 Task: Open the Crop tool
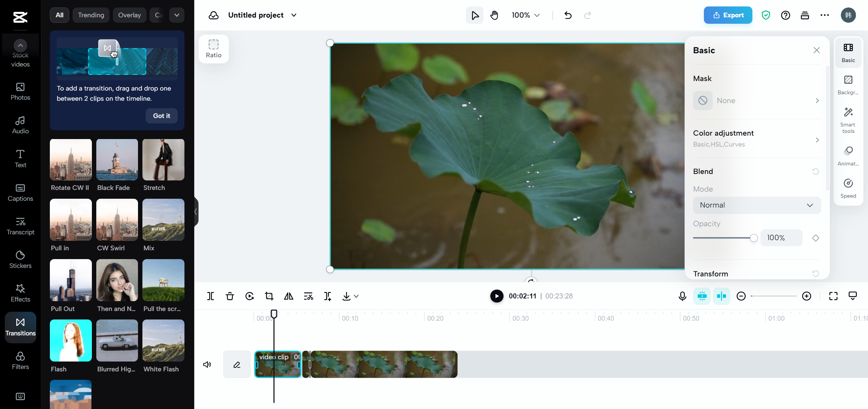pos(269,296)
